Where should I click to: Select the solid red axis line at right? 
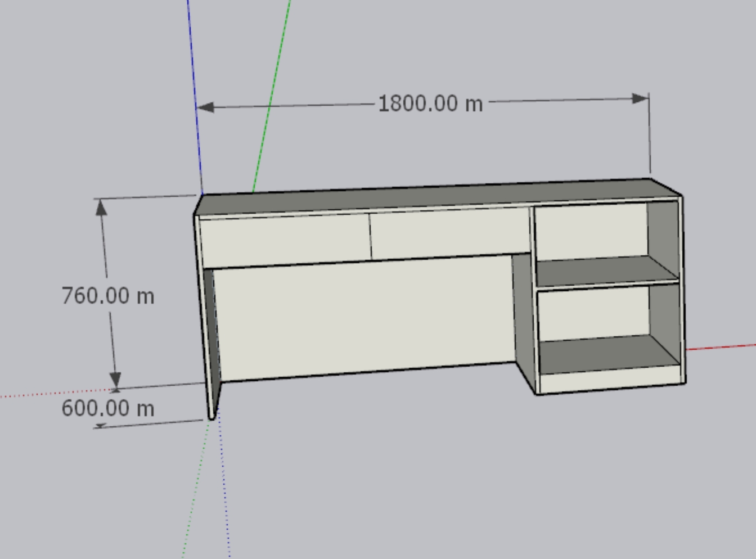pos(721,347)
